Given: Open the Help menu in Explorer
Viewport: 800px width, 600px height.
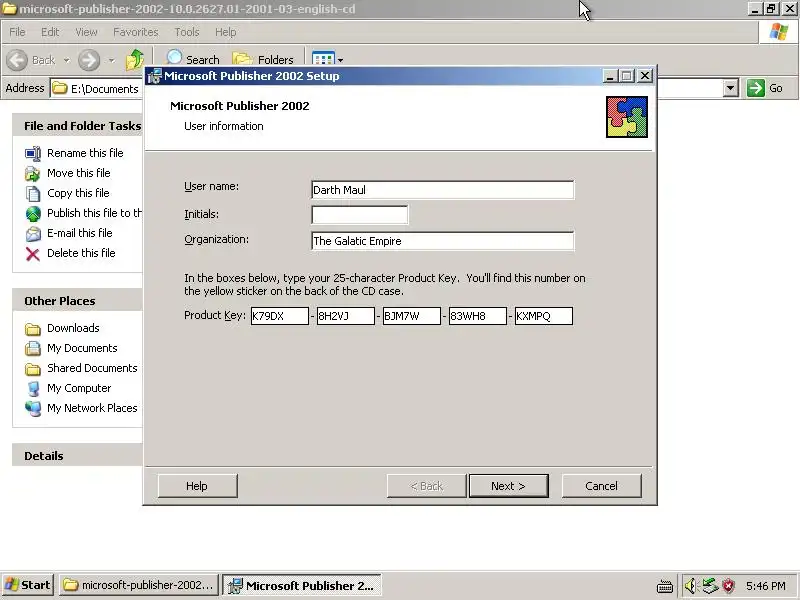Looking at the screenshot, I should tap(226, 32).
